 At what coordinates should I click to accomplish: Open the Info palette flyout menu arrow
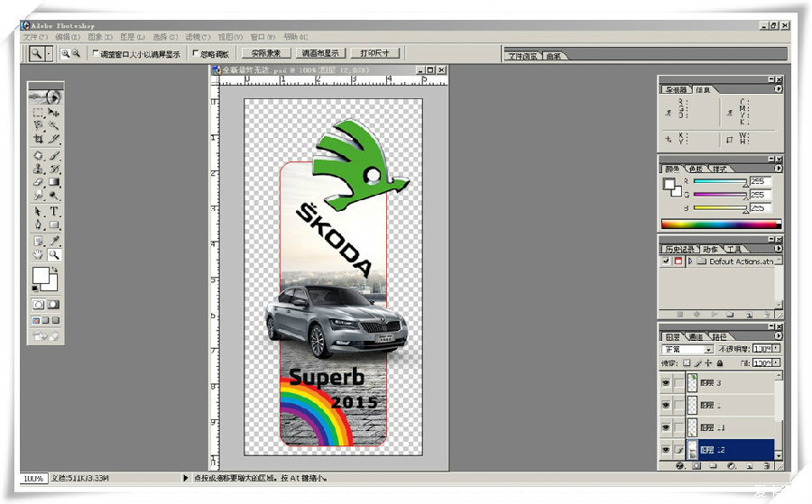[779, 89]
